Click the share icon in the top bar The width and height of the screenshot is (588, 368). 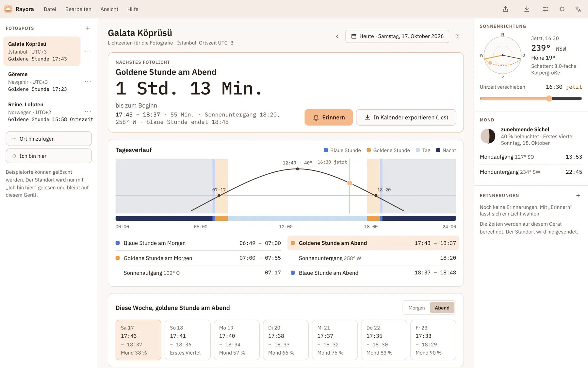pos(505,9)
